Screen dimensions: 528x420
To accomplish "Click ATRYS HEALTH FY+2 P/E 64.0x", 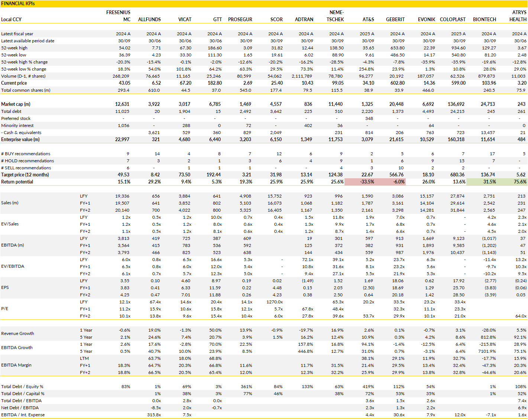I will [x=521, y=316].
